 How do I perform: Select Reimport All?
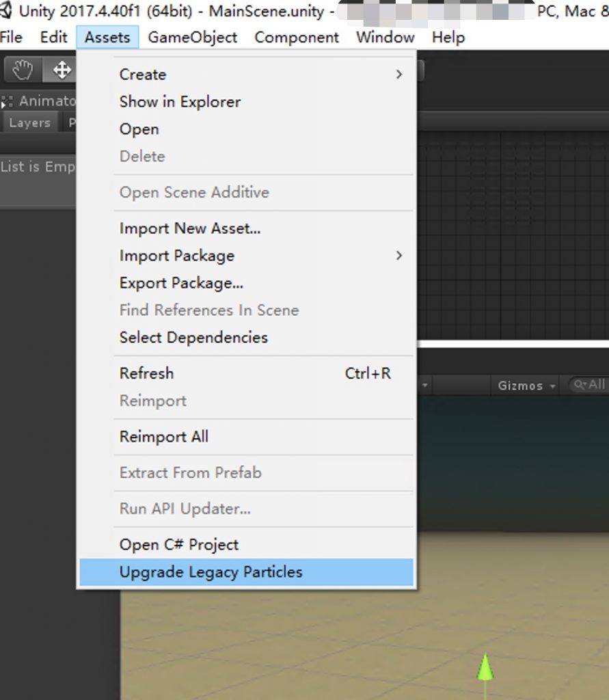point(164,437)
